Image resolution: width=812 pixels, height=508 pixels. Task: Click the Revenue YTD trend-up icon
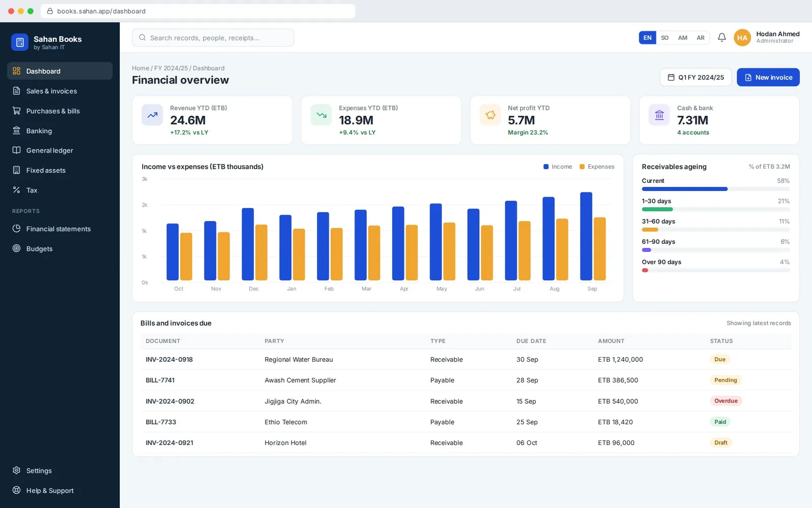pos(152,115)
